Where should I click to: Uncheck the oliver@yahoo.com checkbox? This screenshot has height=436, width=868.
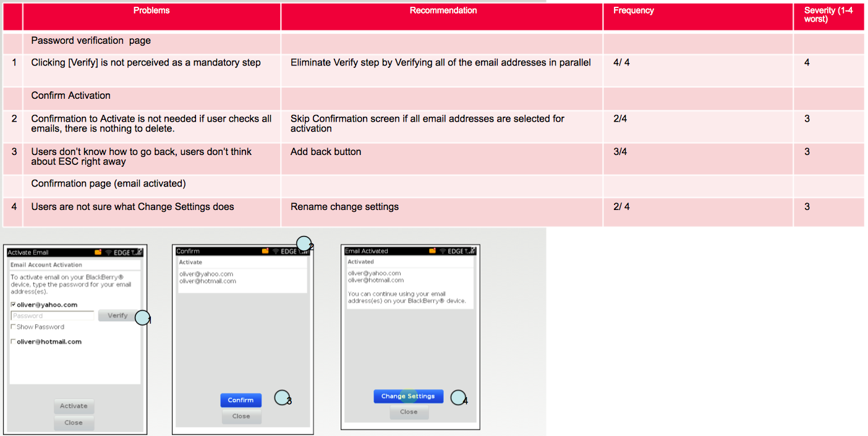pyautogui.click(x=14, y=304)
